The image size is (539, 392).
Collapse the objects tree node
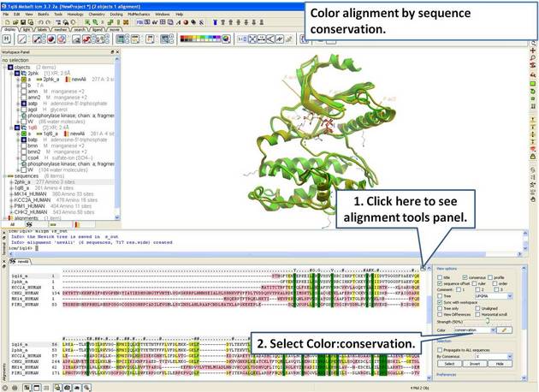4,68
